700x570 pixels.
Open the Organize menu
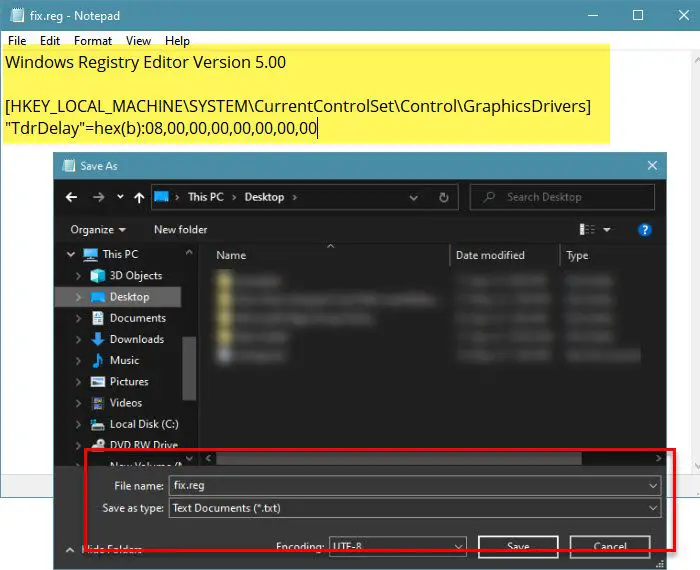(98, 229)
